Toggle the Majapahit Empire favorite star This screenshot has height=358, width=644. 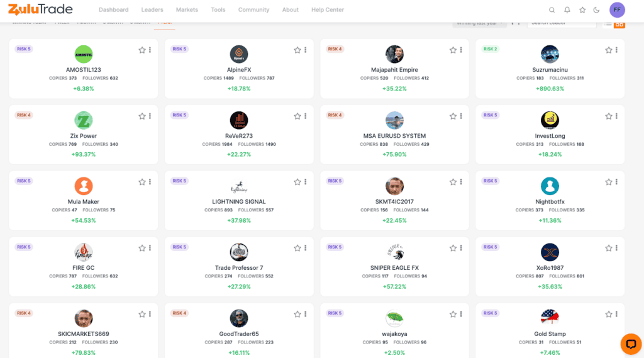[453, 50]
